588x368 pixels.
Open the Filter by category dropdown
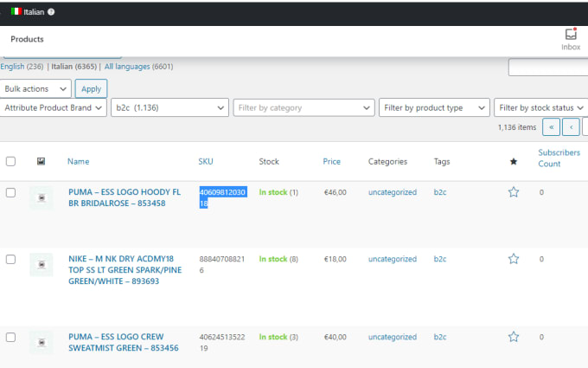click(304, 107)
